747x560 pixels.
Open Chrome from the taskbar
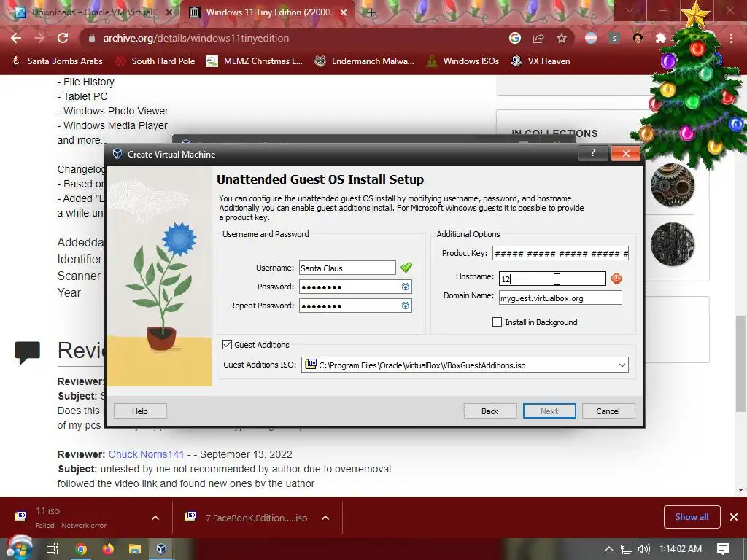81,549
